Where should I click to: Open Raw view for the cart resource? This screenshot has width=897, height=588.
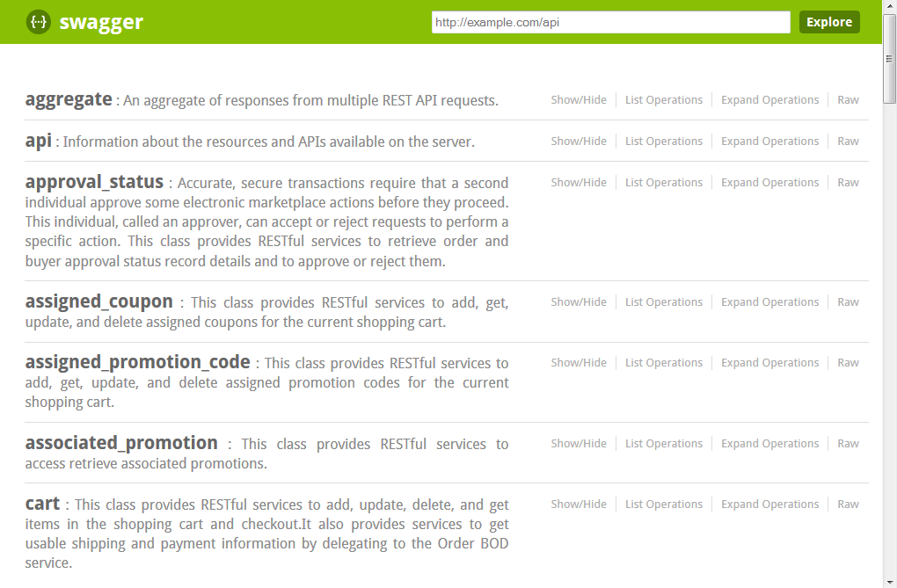[x=848, y=505]
